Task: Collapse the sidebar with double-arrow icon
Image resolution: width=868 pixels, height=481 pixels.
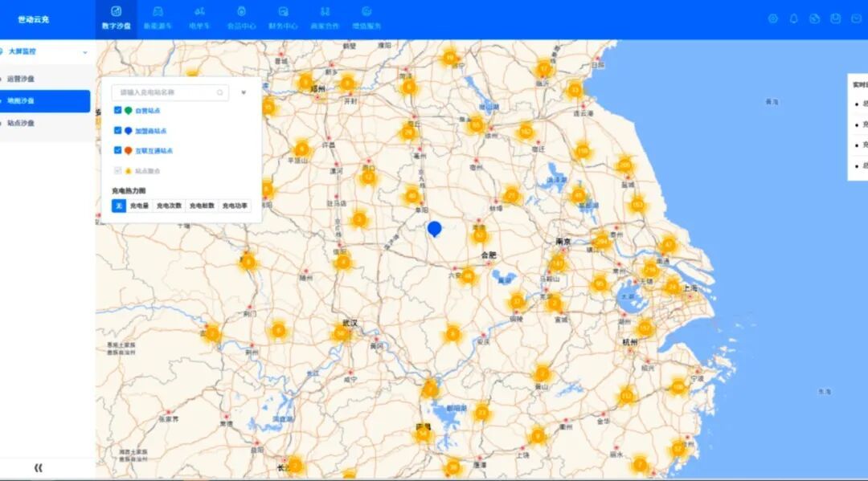Action: (x=38, y=467)
